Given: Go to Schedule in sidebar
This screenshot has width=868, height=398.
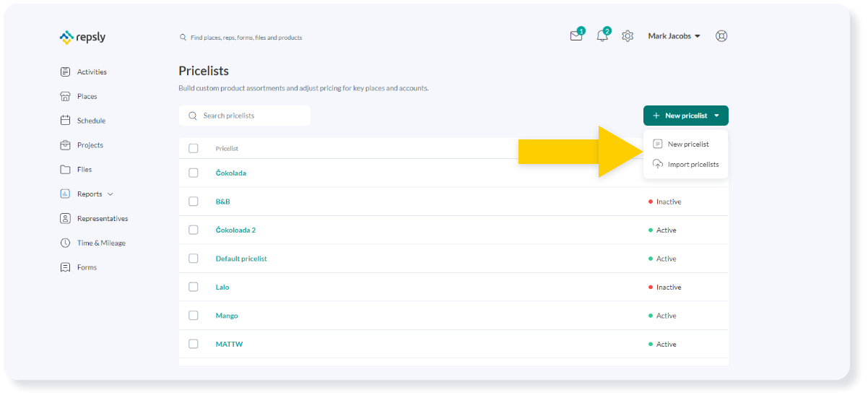Looking at the screenshot, I should point(91,121).
